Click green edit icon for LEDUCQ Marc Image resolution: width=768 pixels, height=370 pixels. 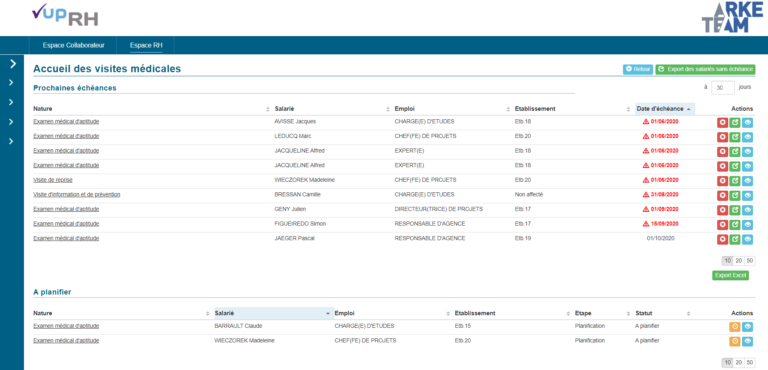coord(735,137)
